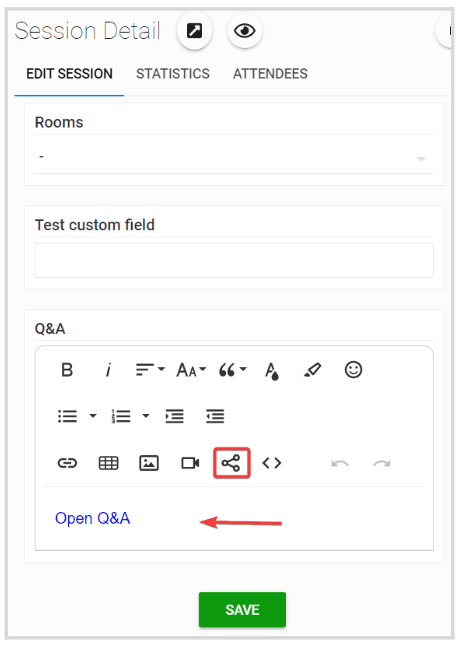The width and height of the screenshot is (460, 646).
Task: Insert emoji with the smiley icon
Action: pos(353,370)
